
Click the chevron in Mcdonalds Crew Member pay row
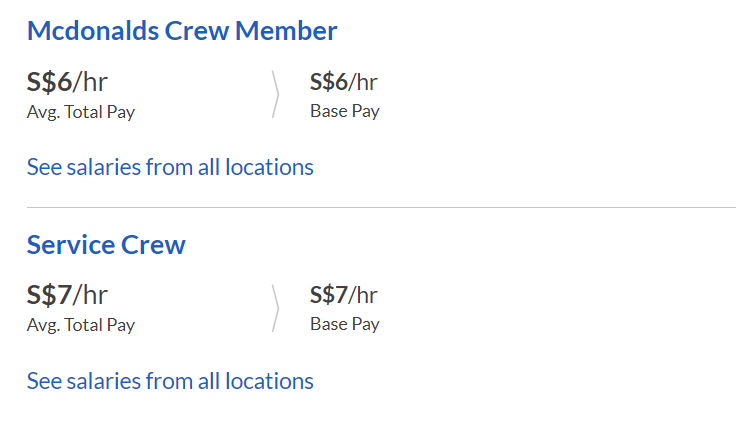275,94
